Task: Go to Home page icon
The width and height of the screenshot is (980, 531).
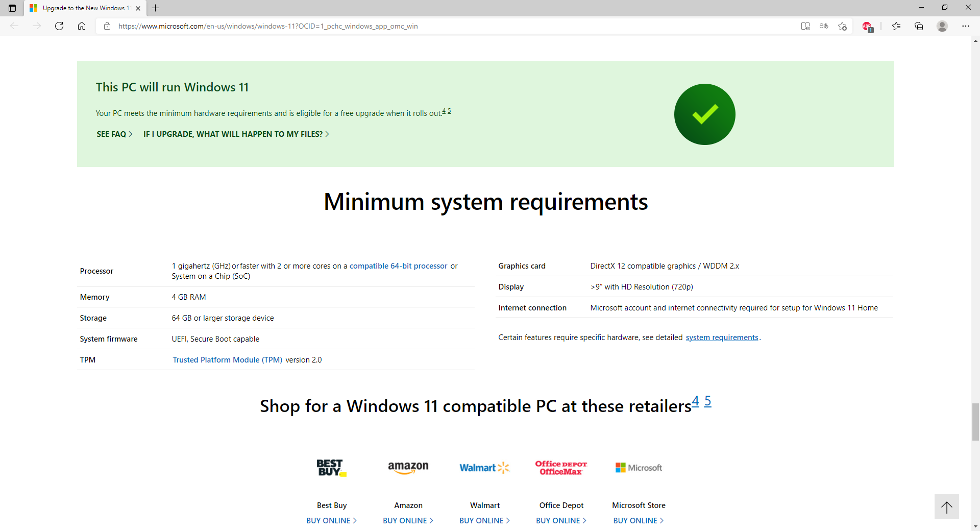Action: pyautogui.click(x=82, y=26)
